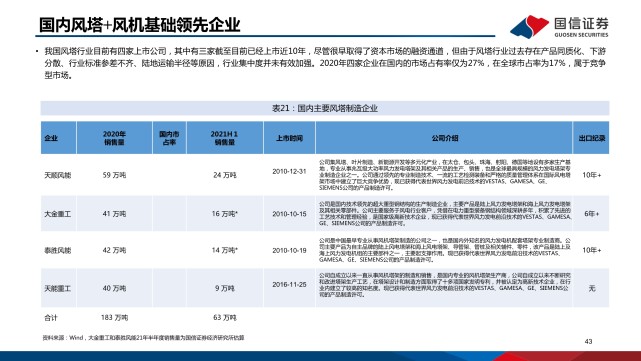Click the 40 万吨 sales cell
641x361 pixels.
pos(114,289)
